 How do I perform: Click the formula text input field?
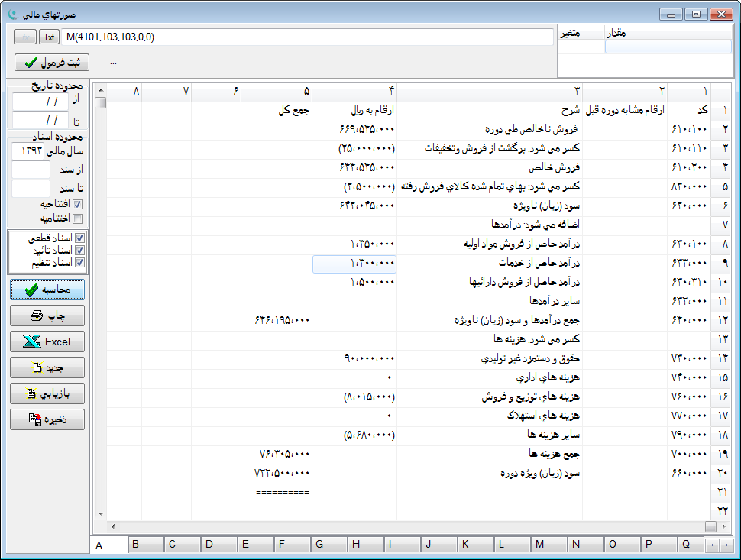click(x=306, y=37)
